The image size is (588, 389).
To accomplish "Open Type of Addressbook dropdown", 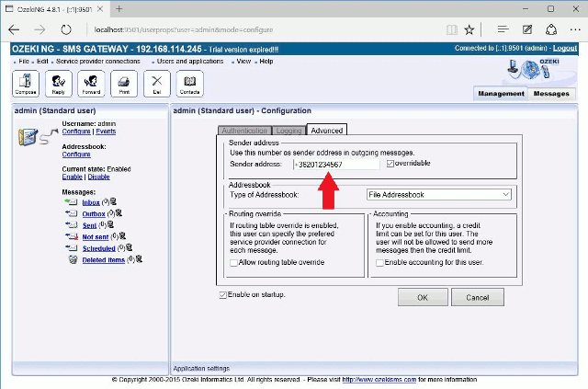I will (x=439, y=195).
